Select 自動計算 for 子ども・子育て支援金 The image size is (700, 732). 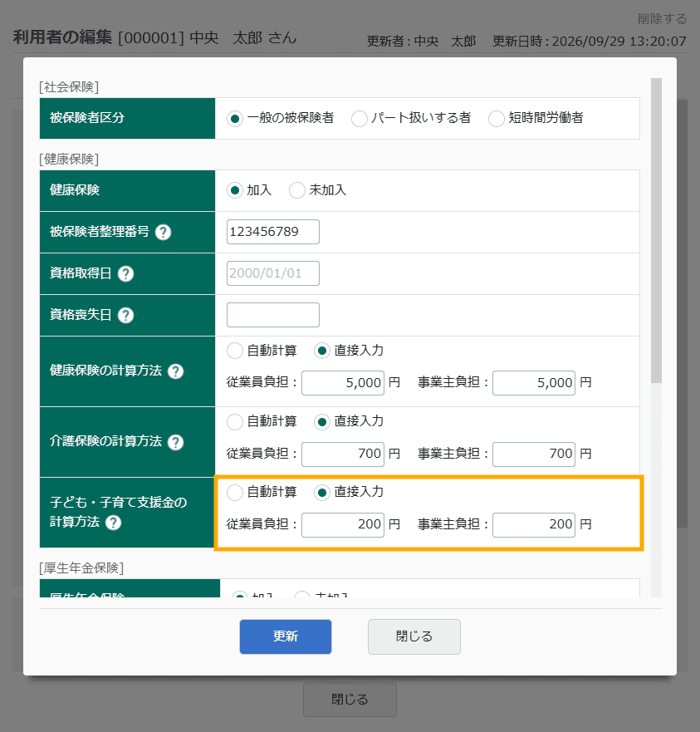pyautogui.click(x=235, y=493)
